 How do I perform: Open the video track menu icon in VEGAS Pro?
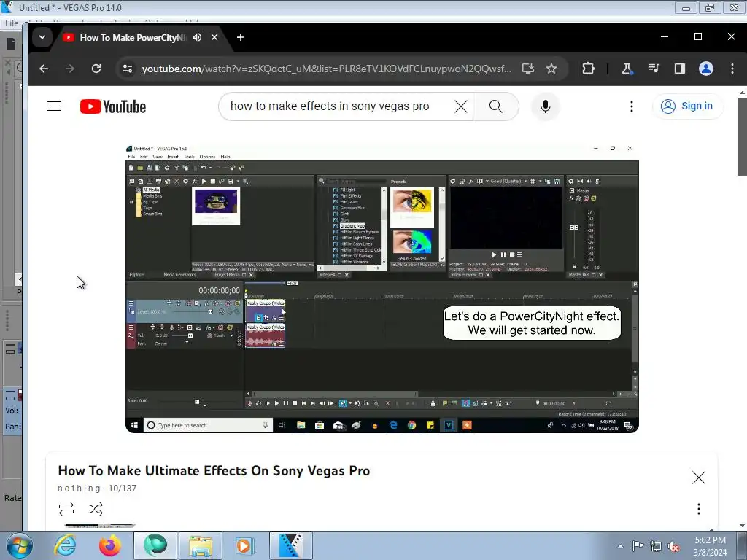[10, 350]
